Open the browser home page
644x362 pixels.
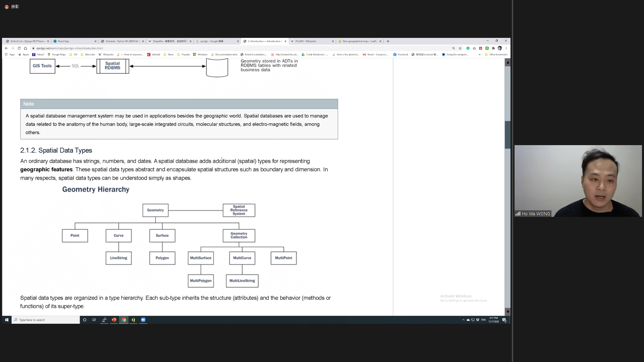tap(25, 48)
